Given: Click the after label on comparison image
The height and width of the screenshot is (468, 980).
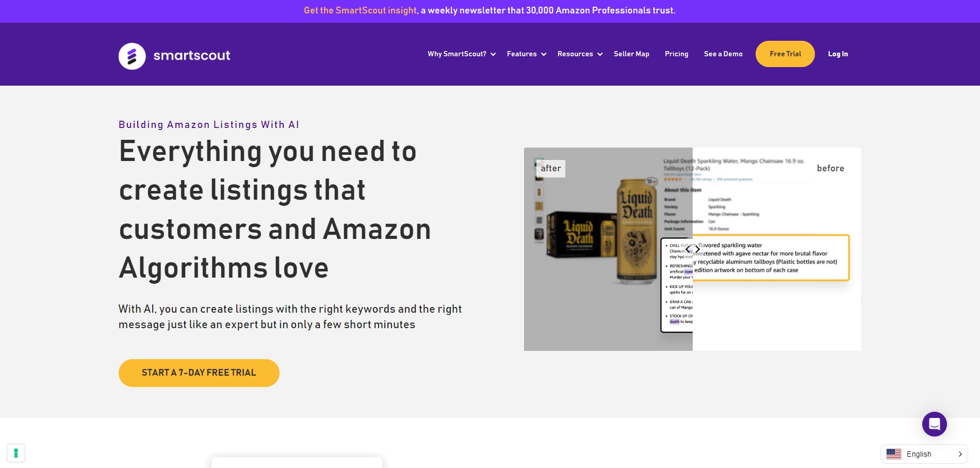Looking at the screenshot, I should (551, 168).
